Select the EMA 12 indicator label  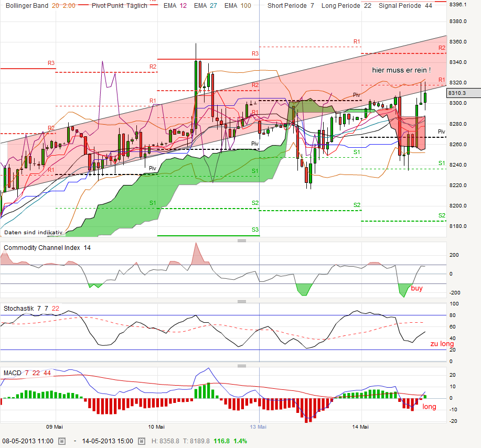pos(175,6)
